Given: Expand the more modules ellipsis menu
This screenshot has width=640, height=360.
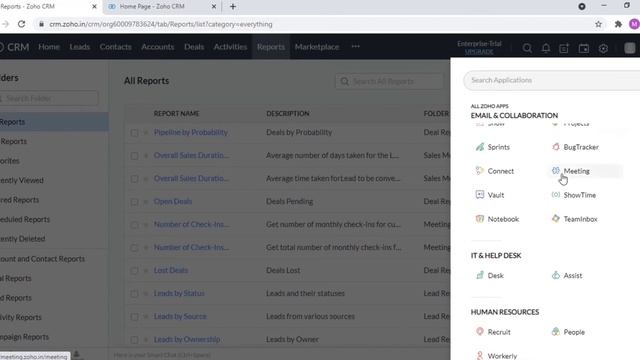Looking at the screenshot, I should (x=356, y=47).
